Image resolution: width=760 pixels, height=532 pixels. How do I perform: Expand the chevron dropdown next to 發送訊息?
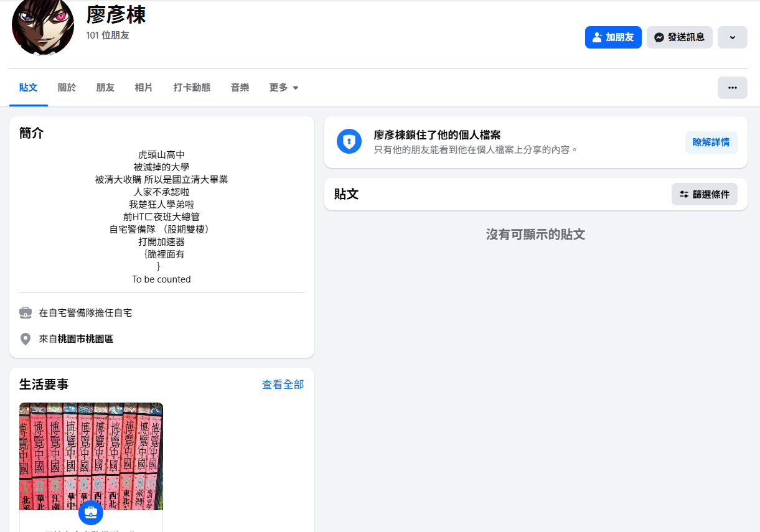pyautogui.click(x=732, y=37)
